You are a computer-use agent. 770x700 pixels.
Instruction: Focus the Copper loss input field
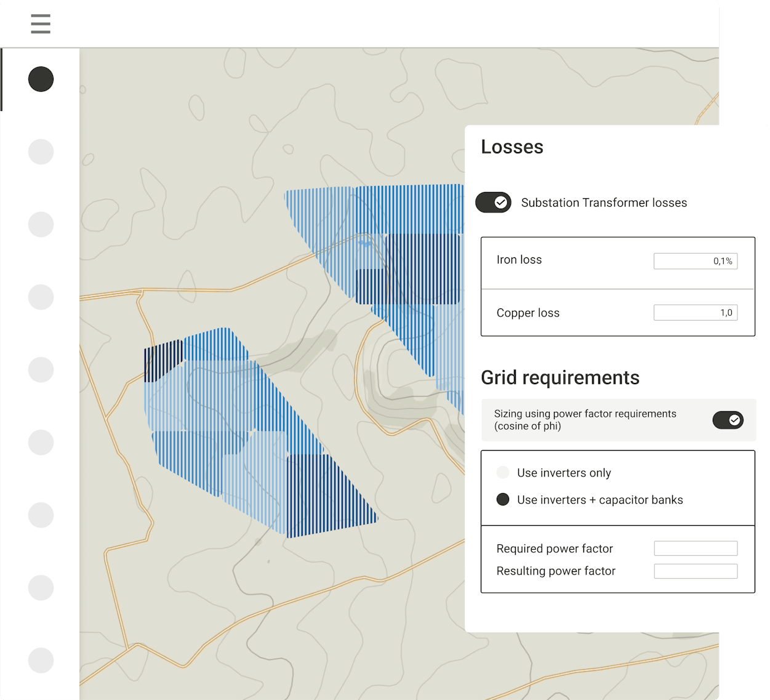(x=695, y=313)
